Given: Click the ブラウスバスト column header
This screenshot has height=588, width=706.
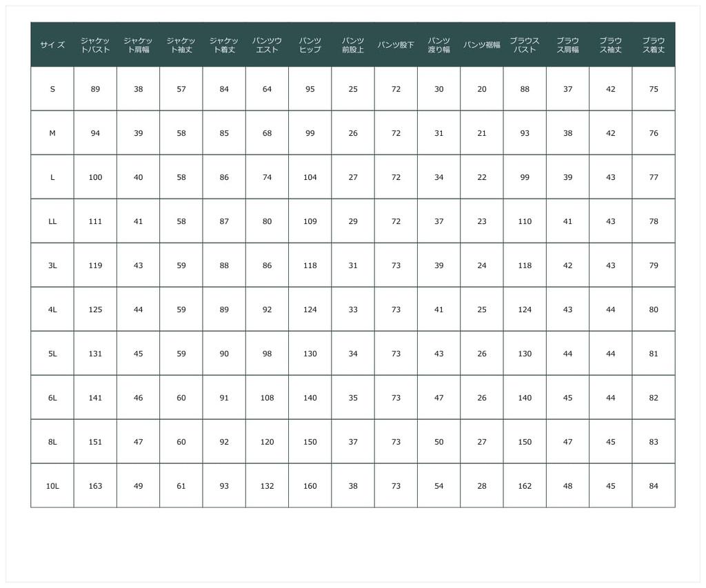Looking at the screenshot, I should coord(525,45).
